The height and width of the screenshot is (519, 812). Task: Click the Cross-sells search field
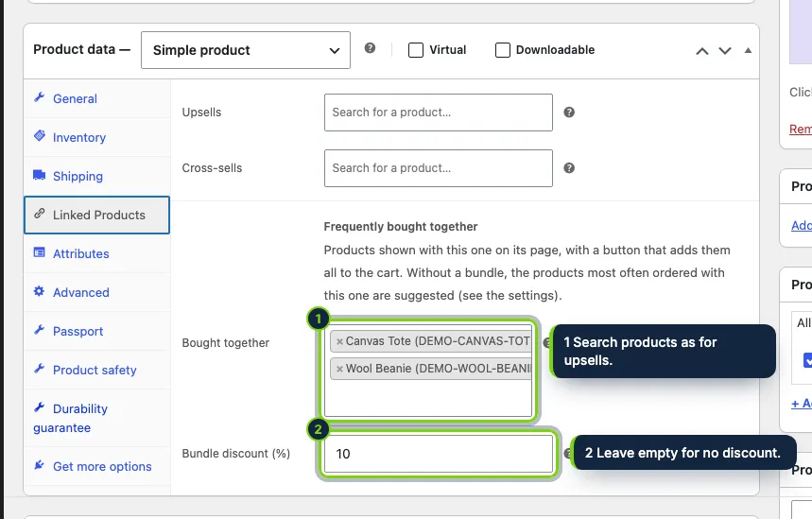coord(438,168)
